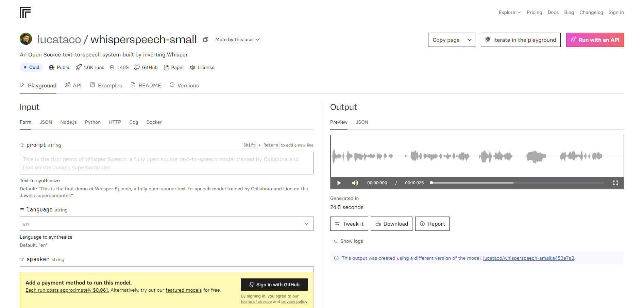The image size is (644, 308).
Task: Open the lucataco user profile link
Action: coord(59,39)
